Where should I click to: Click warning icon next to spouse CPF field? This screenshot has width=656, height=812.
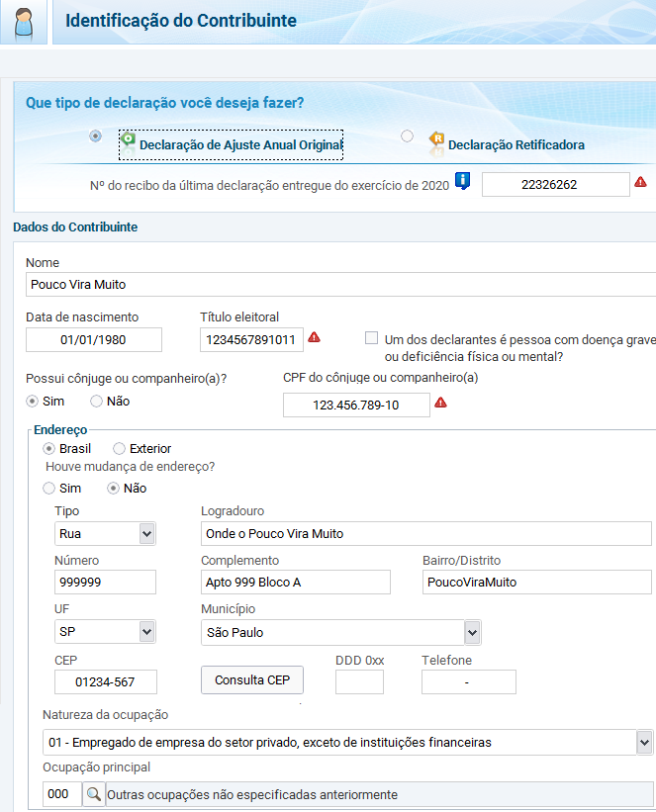coord(441,403)
